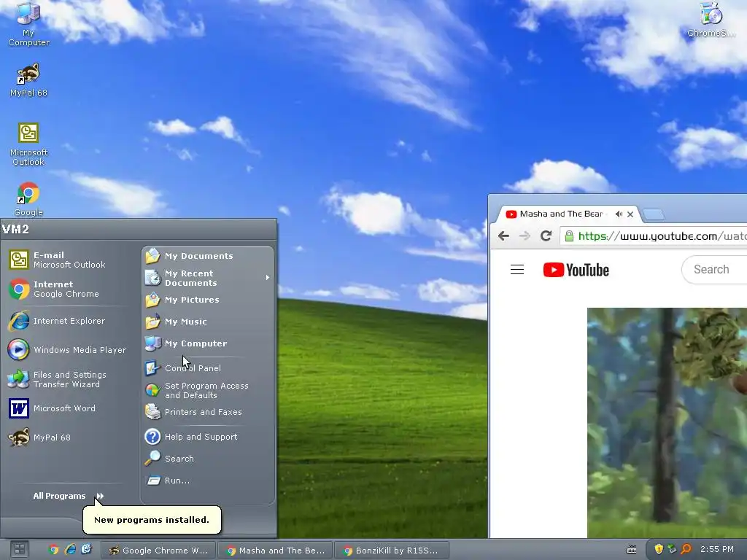The width and height of the screenshot is (747, 560).
Task: Open Set Program Access and Defaults
Action: coord(207,391)
